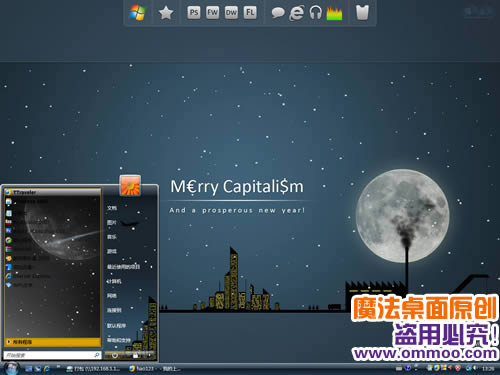Open Music (音乐) in Start menu
This screenshot has height=375, width=500.
[112, 237]
